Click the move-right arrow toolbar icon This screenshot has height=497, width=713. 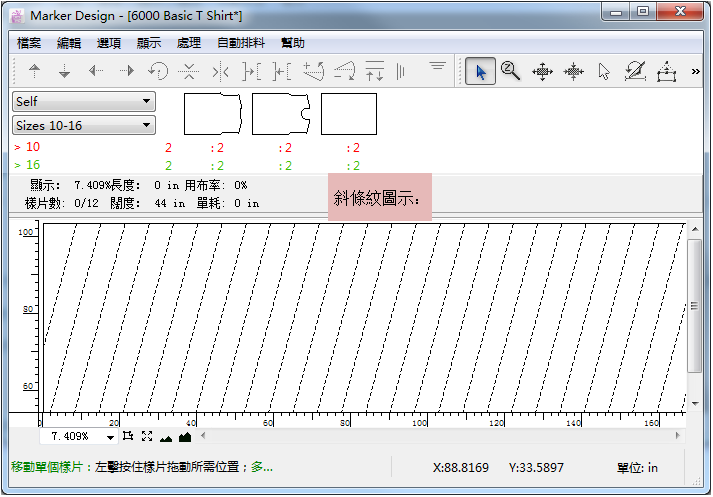click(x=127, y=72)
